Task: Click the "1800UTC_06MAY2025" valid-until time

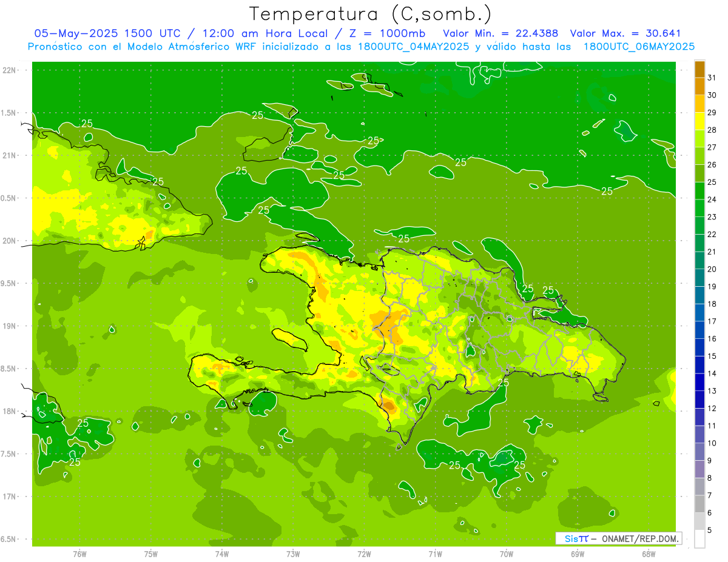Action: point(639,47)
